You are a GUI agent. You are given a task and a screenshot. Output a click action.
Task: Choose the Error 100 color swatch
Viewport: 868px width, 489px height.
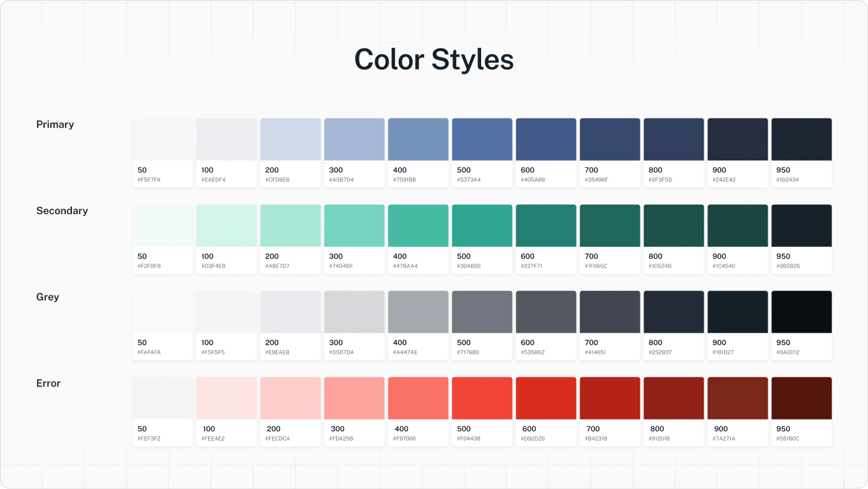tap(226, 398)
